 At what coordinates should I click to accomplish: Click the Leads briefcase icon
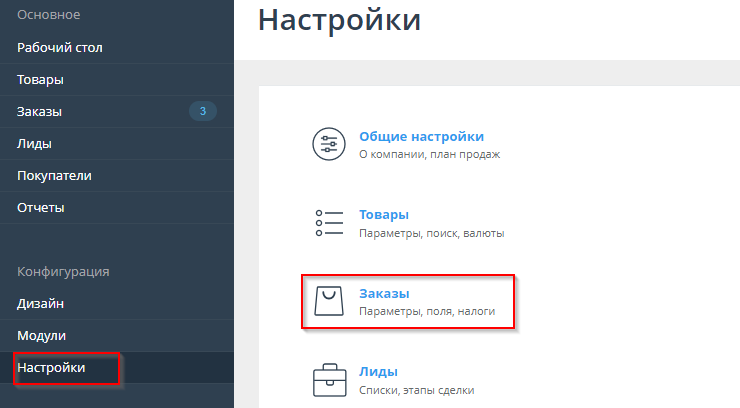(329, 380)
